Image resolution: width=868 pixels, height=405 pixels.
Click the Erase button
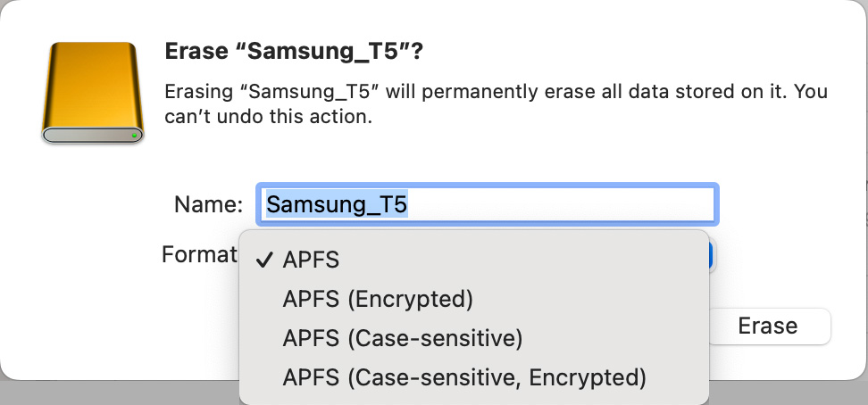tap(769, 326)
